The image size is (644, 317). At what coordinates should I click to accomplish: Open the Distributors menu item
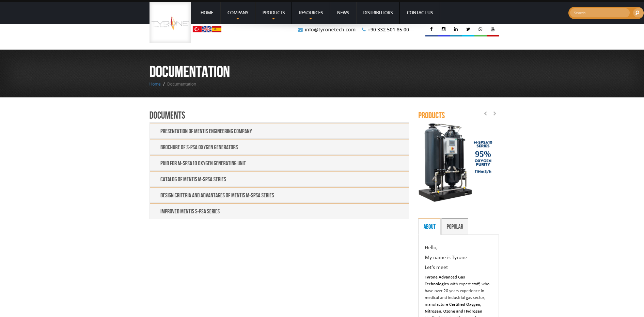point(378,13)
